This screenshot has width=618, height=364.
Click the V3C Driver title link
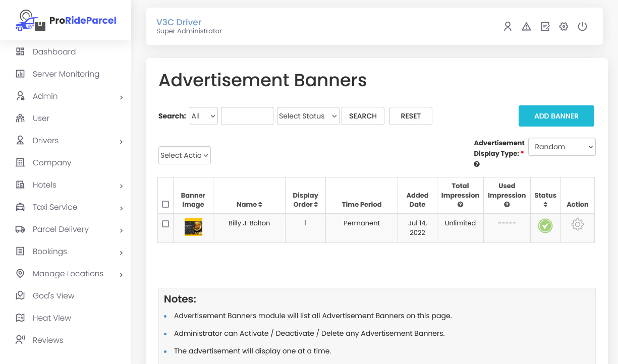coord(179,22)
